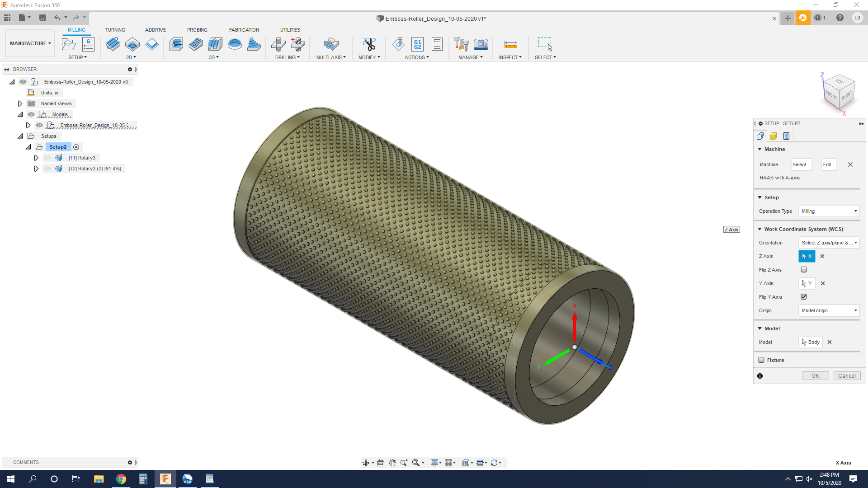Select the Measure tool under INSPECT
Screen dimensions: 868x488
pos(510,44)
